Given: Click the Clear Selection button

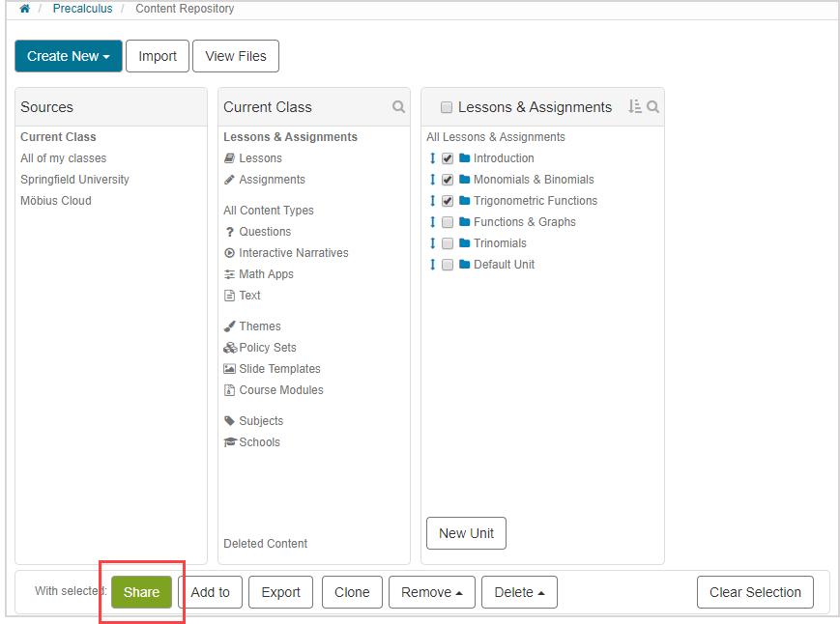Looking at the screenshot, I should 755,592.
